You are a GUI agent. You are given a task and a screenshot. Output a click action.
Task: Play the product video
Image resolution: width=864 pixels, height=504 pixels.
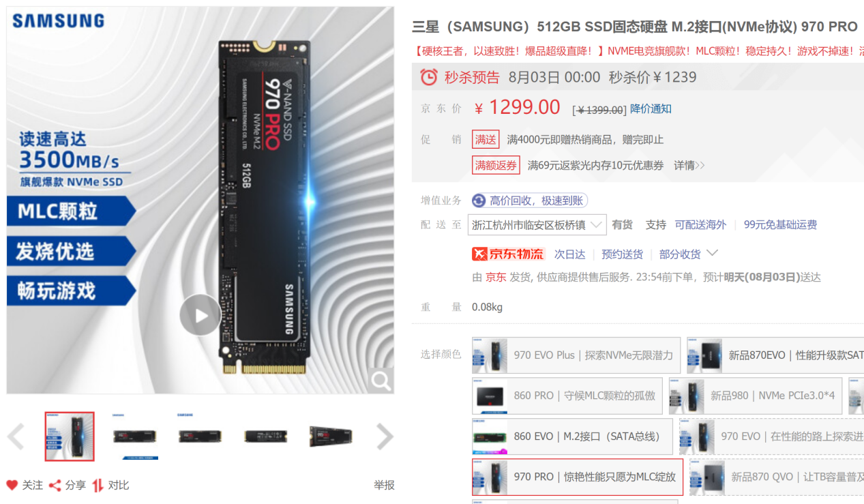coord(200,315)
